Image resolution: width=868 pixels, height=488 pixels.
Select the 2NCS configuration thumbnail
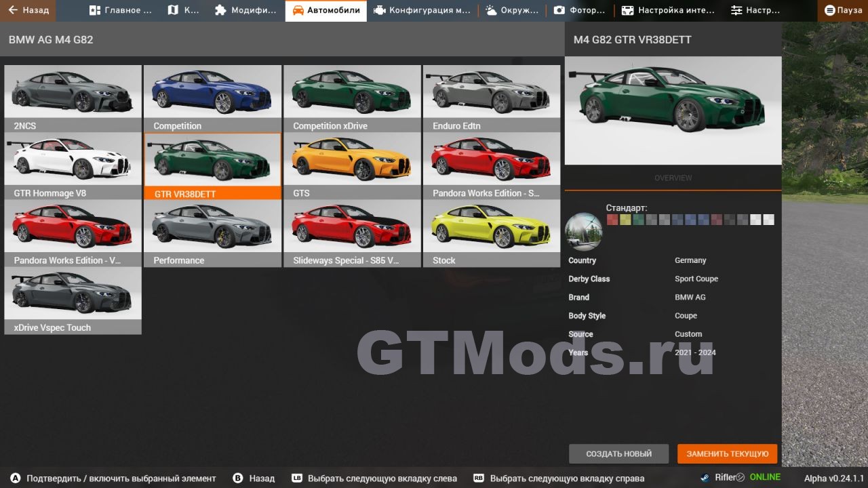tap(73, 98)
